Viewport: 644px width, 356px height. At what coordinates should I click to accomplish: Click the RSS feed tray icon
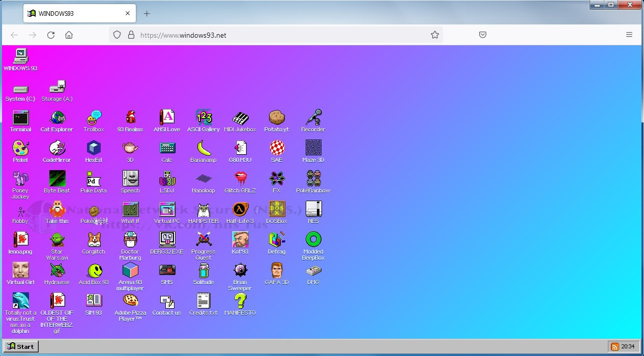(615, 347)
